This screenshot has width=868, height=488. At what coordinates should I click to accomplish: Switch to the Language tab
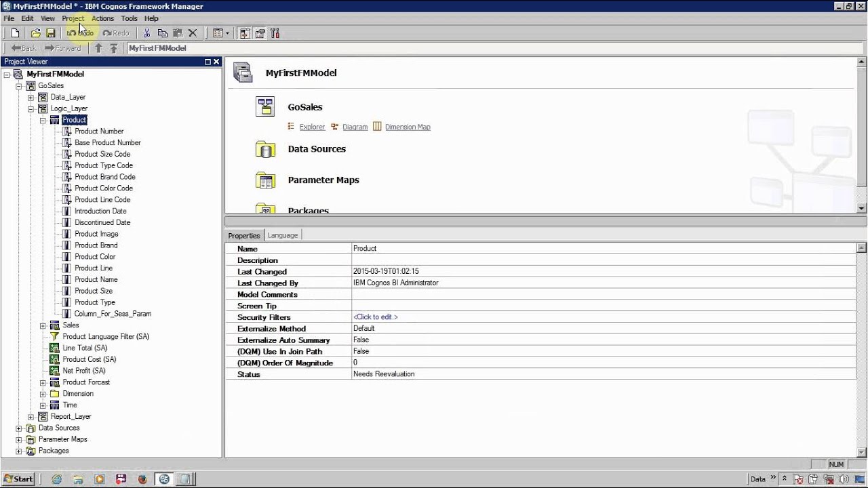click(x=283, y=235)
